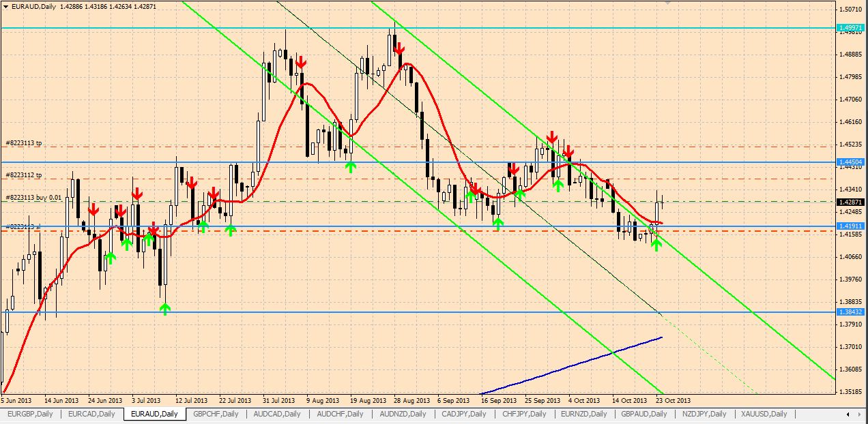The image size is (868, 424).
Task: Open the GBPAUD,Daily chart tab
Action: (643, 414)
